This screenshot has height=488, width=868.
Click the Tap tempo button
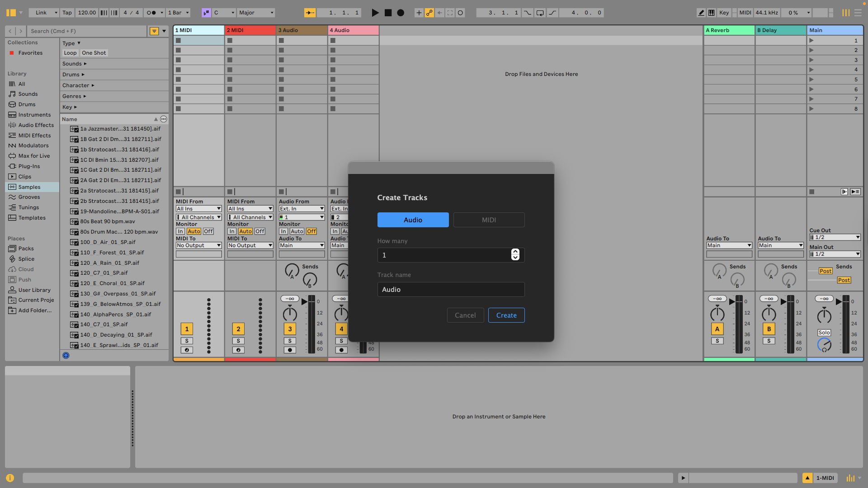(67, 13)
